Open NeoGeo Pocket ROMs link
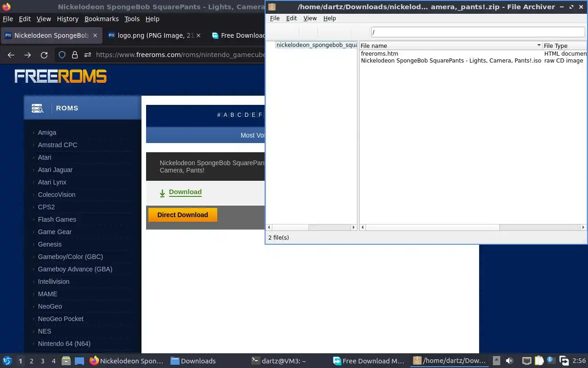 (61, 319)
